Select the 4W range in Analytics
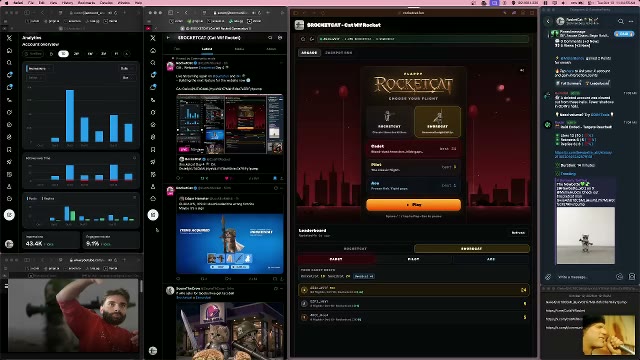This screenshot has width=640, height=360. coord(90,53)
